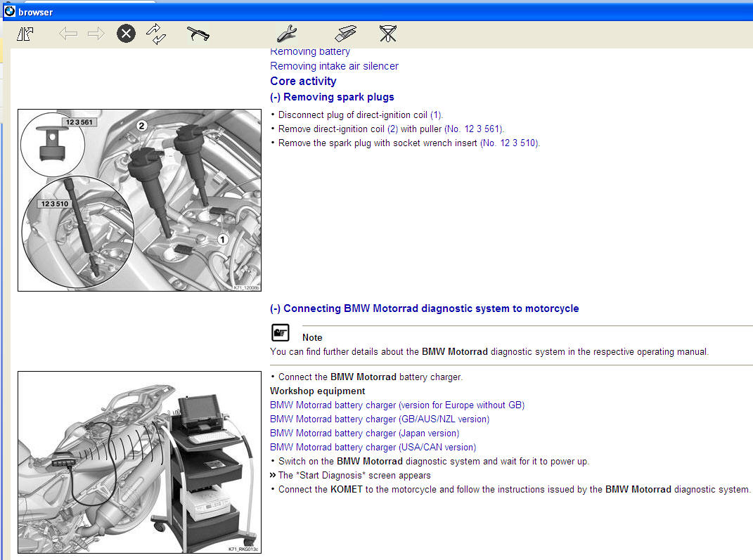Open puller tool link No. 12 3 561
Screen dimensions: 753x560
(473, 129)
